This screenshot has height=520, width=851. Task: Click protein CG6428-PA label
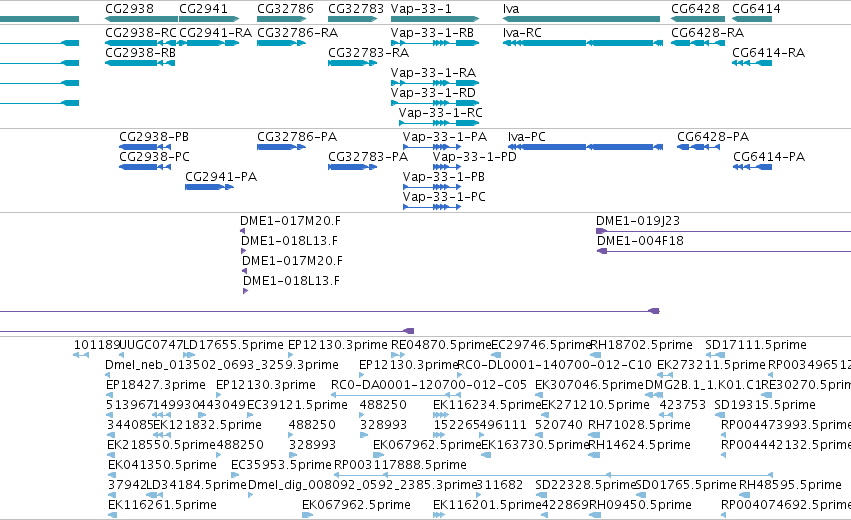713,137
